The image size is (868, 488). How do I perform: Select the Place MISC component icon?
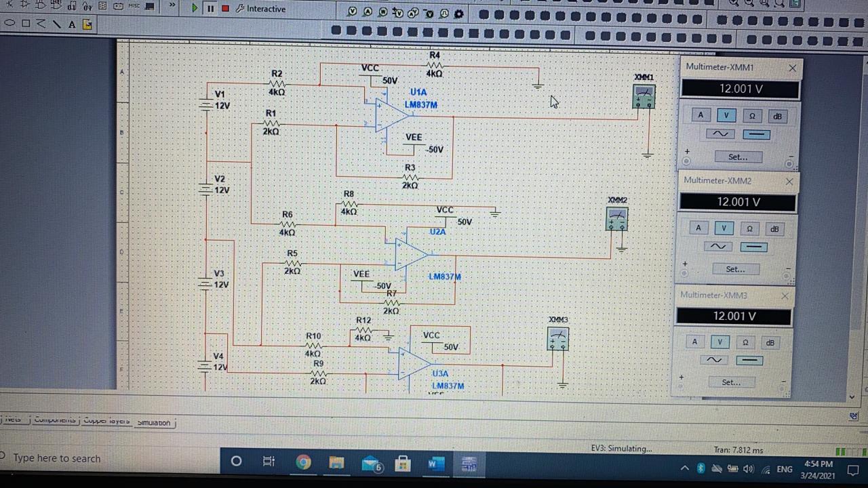[134, 6]
